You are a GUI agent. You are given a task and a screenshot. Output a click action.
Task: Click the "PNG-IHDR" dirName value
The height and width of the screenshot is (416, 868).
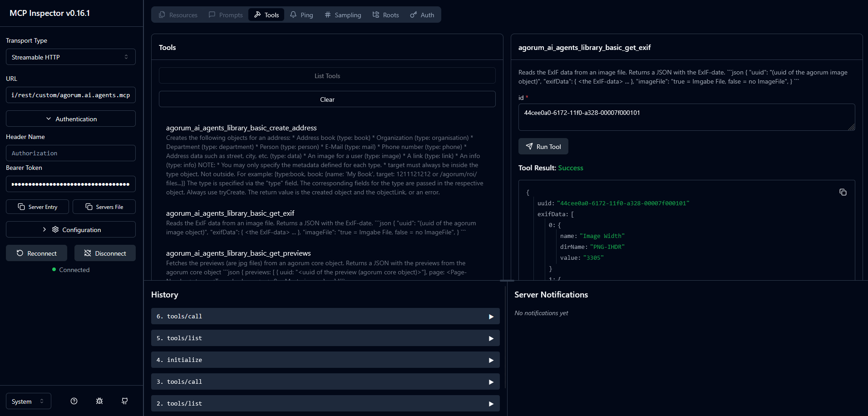coord(607,247)
